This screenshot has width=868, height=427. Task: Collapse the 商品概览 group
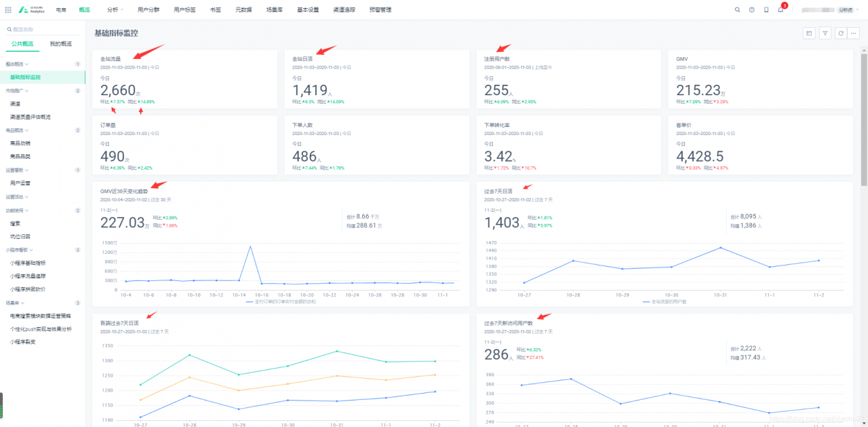[17, 130]
